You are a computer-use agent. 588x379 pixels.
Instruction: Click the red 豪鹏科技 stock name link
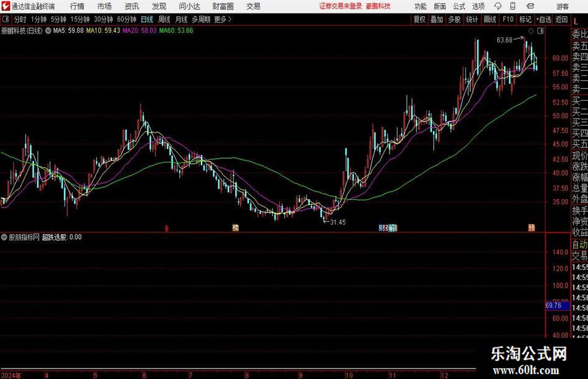coord(378,6)
